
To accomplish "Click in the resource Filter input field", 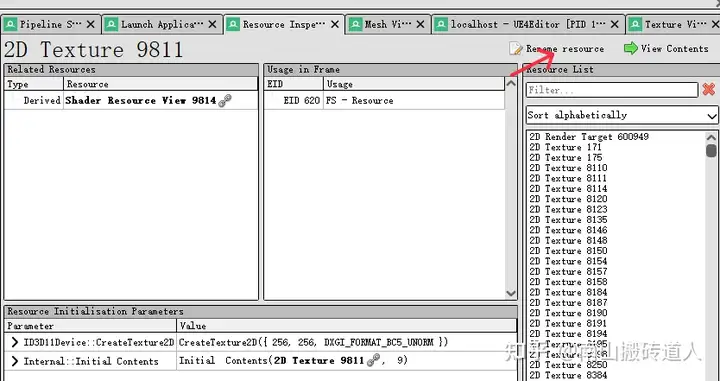I will (612, 90).
